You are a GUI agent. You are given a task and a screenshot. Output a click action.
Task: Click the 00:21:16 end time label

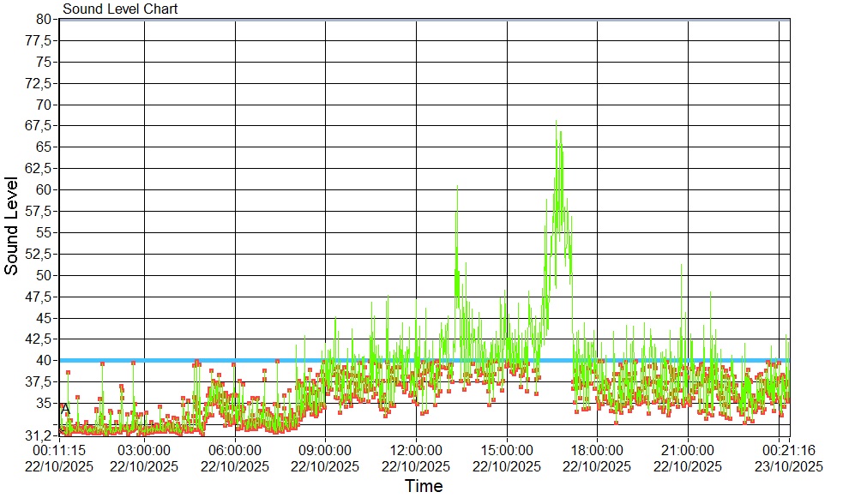(788, 449)
